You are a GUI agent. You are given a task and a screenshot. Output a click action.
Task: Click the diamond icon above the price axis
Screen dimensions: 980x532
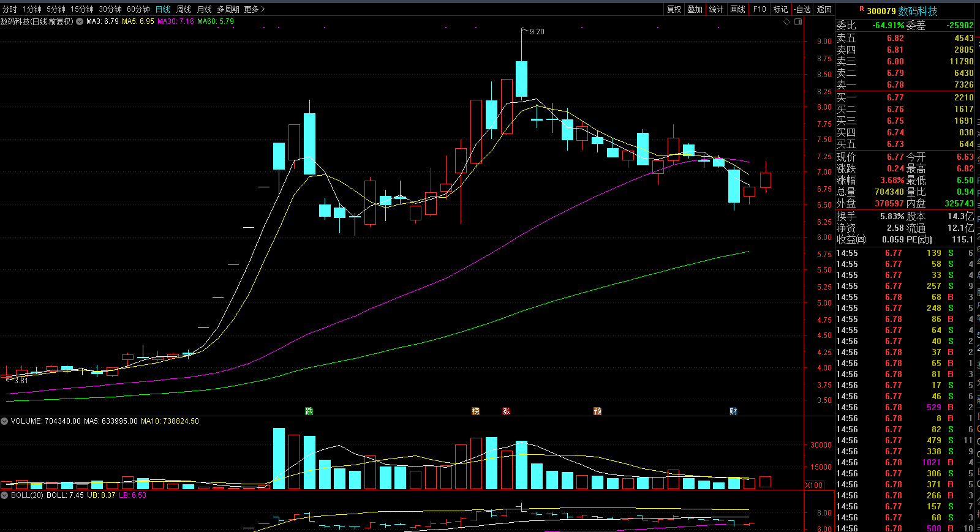787,21
